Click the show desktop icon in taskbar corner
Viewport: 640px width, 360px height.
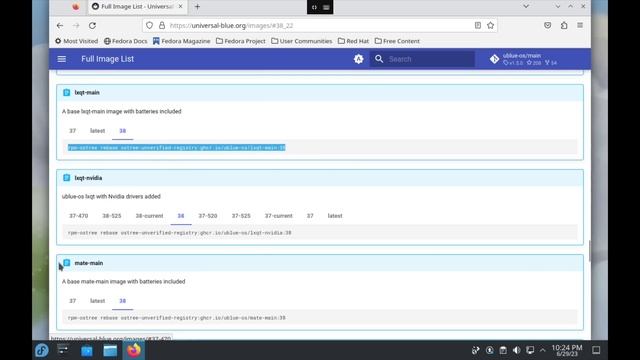[596, 350]
